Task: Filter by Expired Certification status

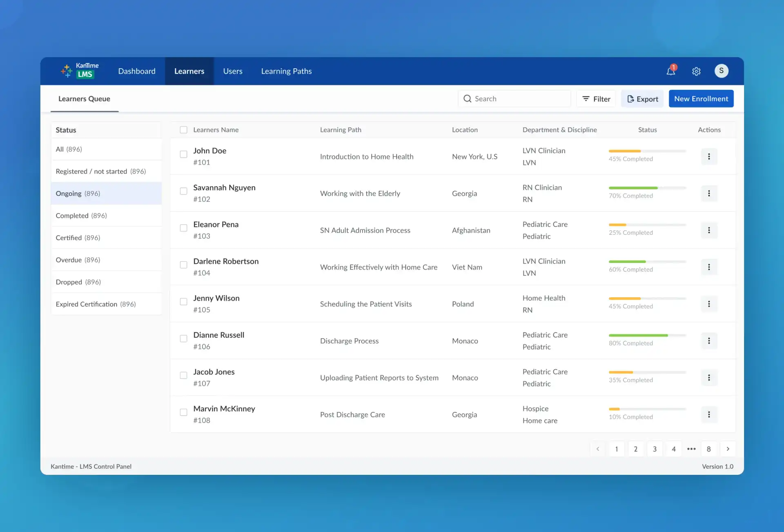Action: [x=106, y=304]
